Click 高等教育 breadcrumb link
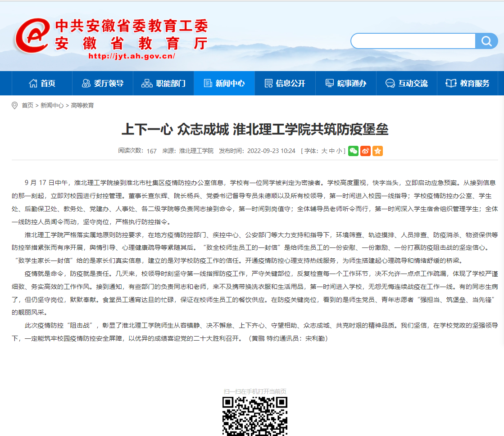 click(82, 105)
